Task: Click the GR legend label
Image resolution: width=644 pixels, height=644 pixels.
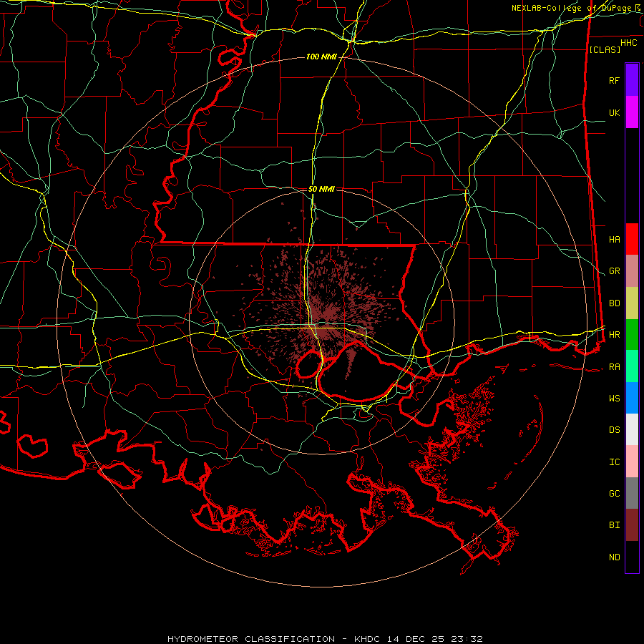Action: pyautogui.click(x=614, y=271)
